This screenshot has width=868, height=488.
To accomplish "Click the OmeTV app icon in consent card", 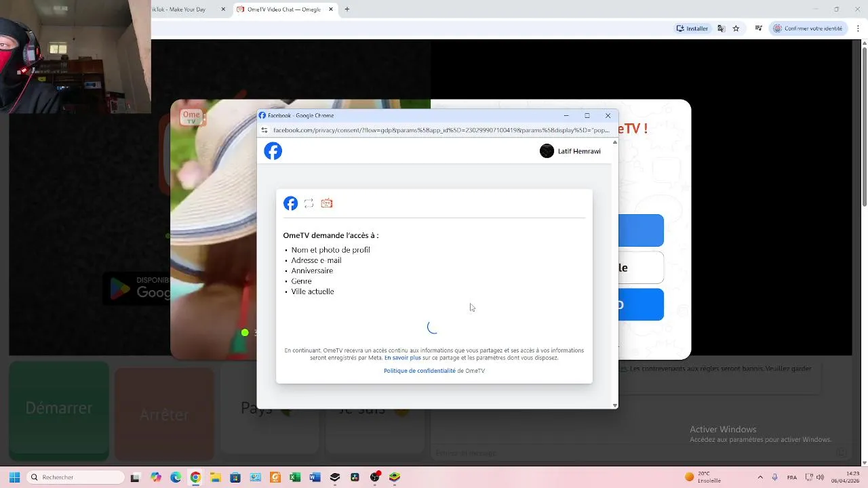I will pyautogui.click(x=327, y=203).
